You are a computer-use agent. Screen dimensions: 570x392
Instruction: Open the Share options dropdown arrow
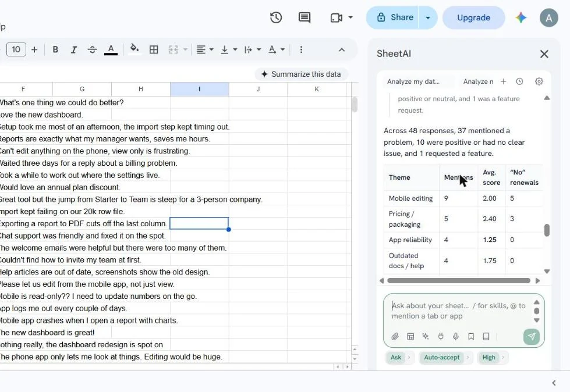[x=428, y=17]
